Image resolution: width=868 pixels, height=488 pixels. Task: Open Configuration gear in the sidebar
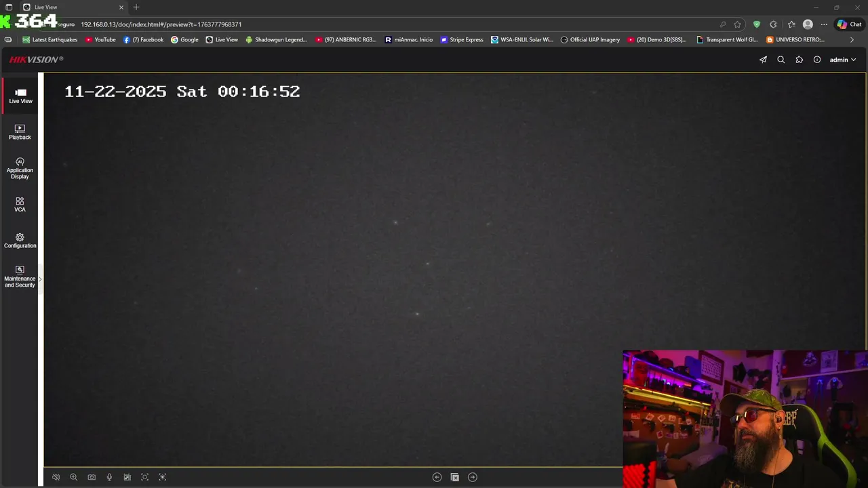click(20, 241)
